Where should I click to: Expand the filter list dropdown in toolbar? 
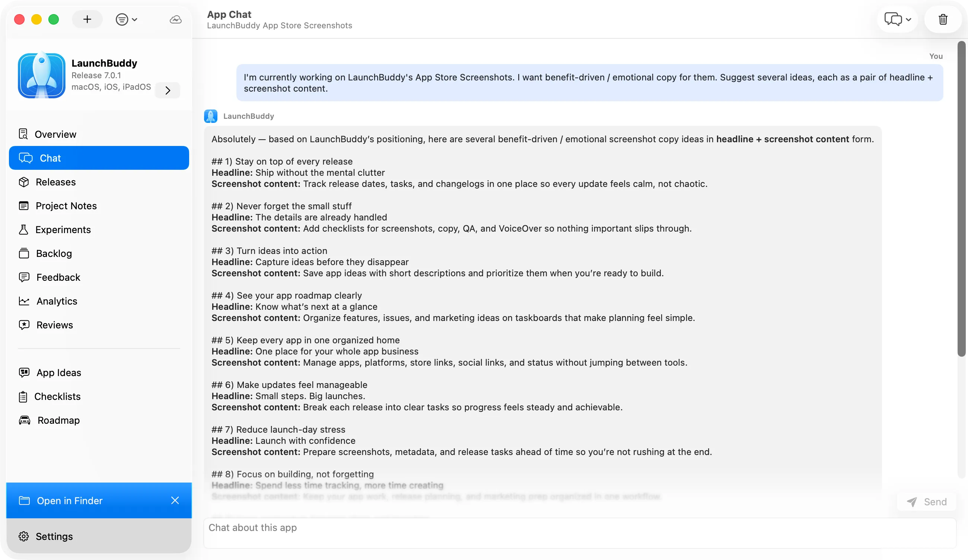pos(126,19)
